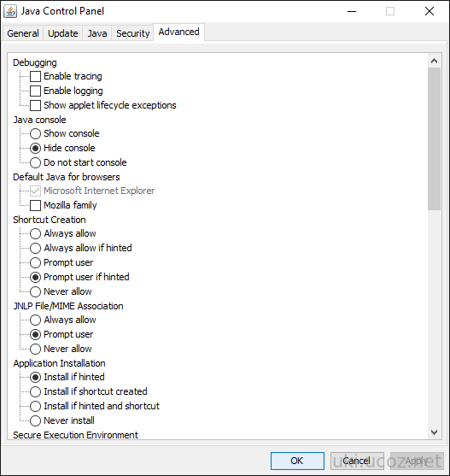Click the vertical scrollbar thumb

(434, 138)
